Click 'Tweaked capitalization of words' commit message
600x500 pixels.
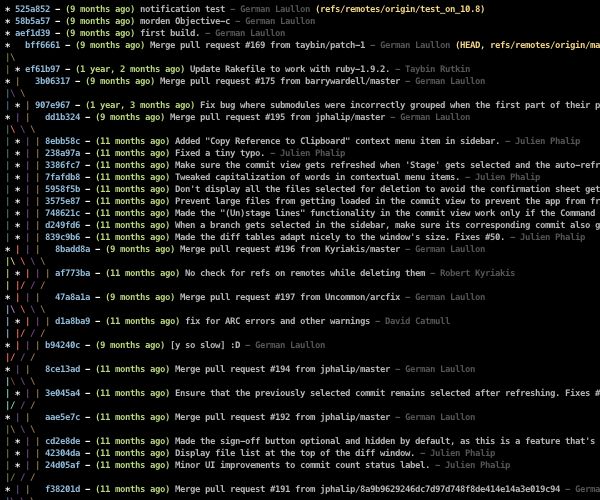pos(317,177)
